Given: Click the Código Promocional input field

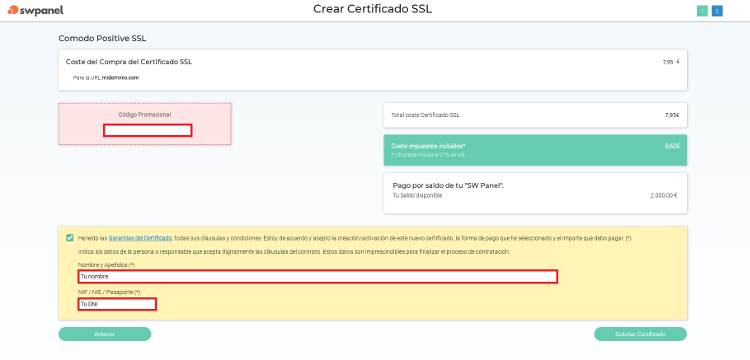Looking at the screenshot, I should click(148, 130).
